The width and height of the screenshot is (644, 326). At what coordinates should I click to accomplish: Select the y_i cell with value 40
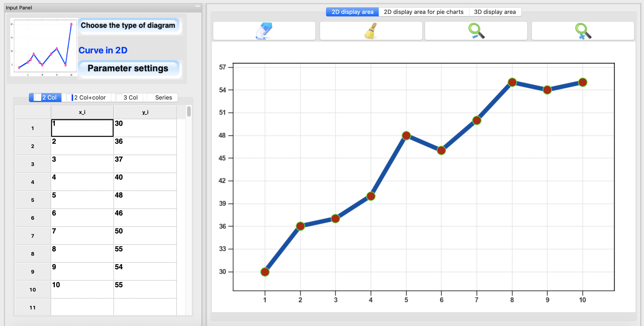pos(145,182)
